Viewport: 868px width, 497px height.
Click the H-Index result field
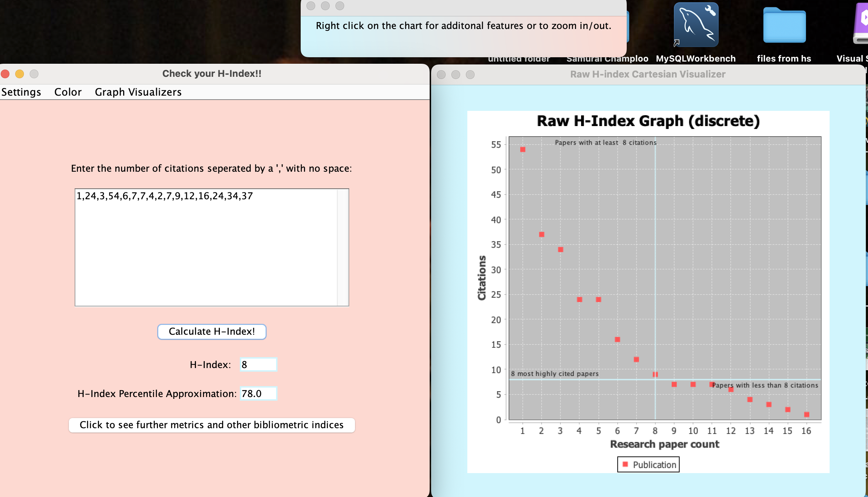[x=258, y=364]
